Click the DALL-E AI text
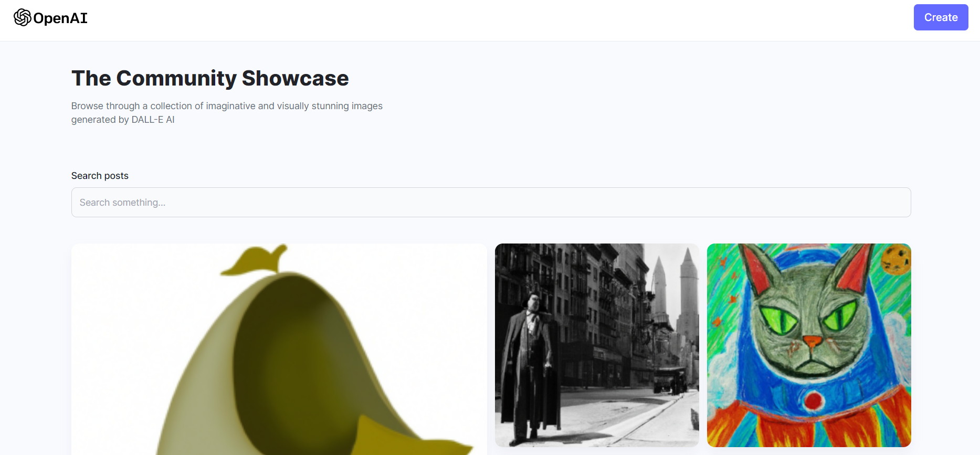The image size is (980, 455). pos(153,120)
